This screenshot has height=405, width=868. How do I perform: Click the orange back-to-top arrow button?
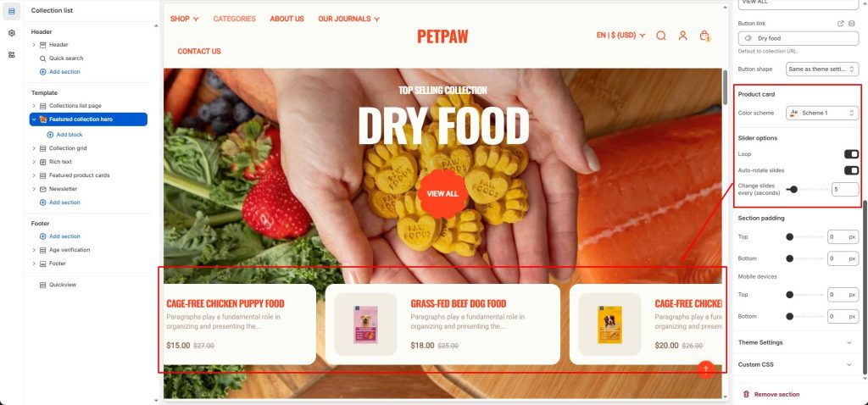pos(706,369)
